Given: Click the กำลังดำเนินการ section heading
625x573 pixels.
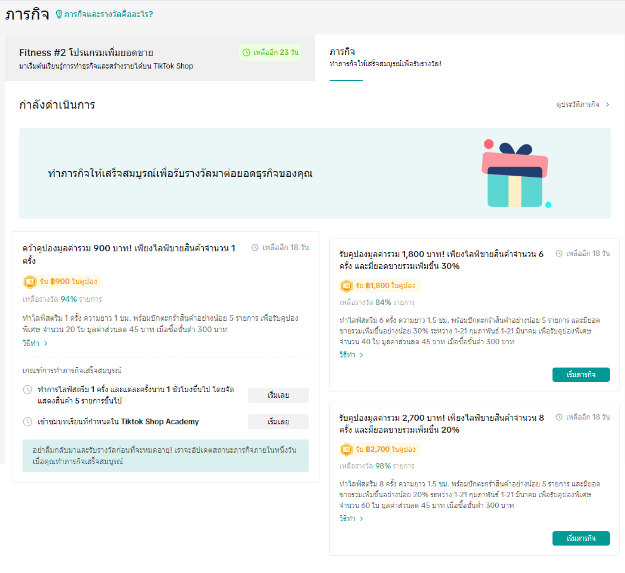Looking at the screenshot, I should click(57, 105).
